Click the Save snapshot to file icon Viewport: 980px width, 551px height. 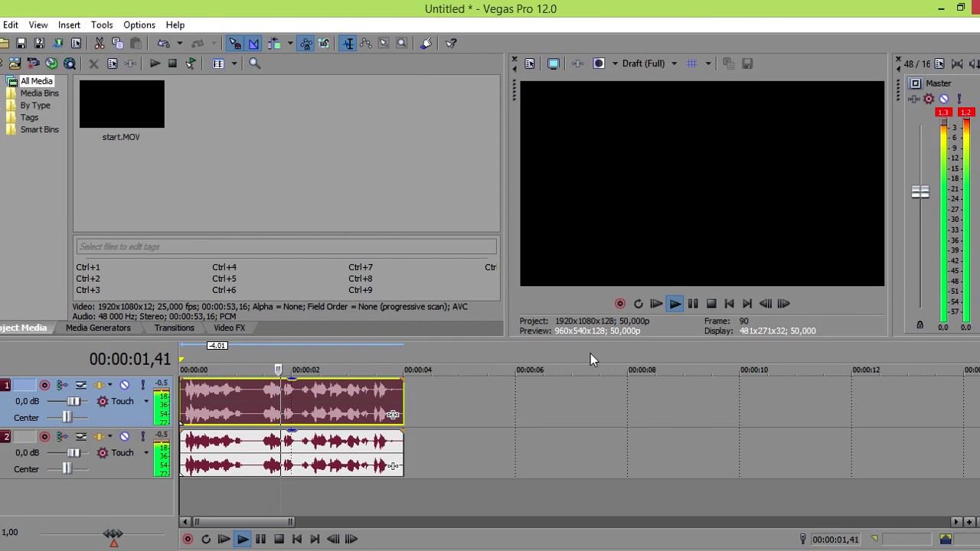point(748,64)
